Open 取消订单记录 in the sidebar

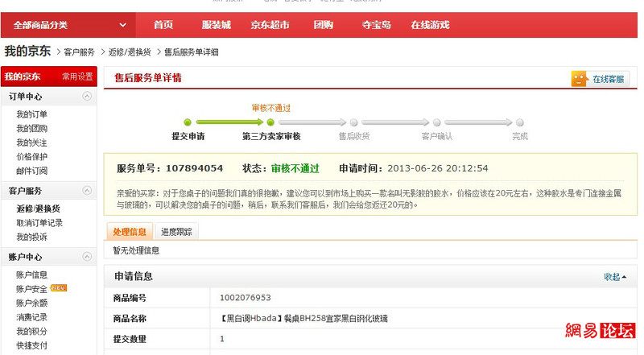(39, 223)
